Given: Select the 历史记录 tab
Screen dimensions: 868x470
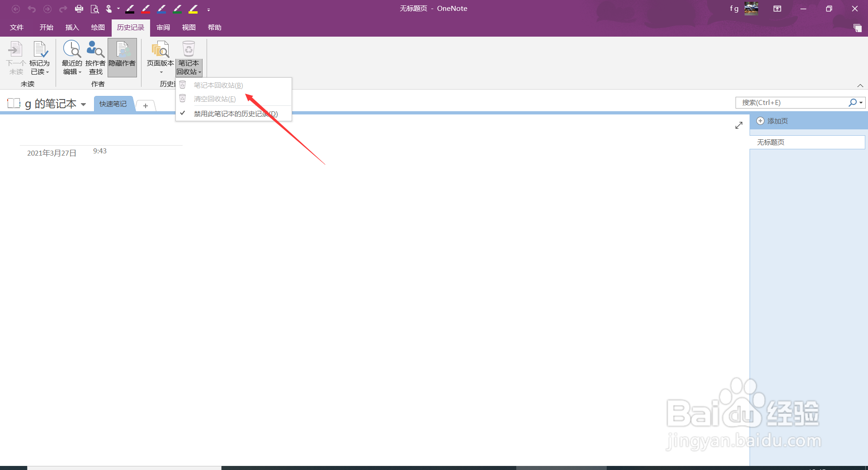Looking at the screenshot, I should [x=131, y=28].
